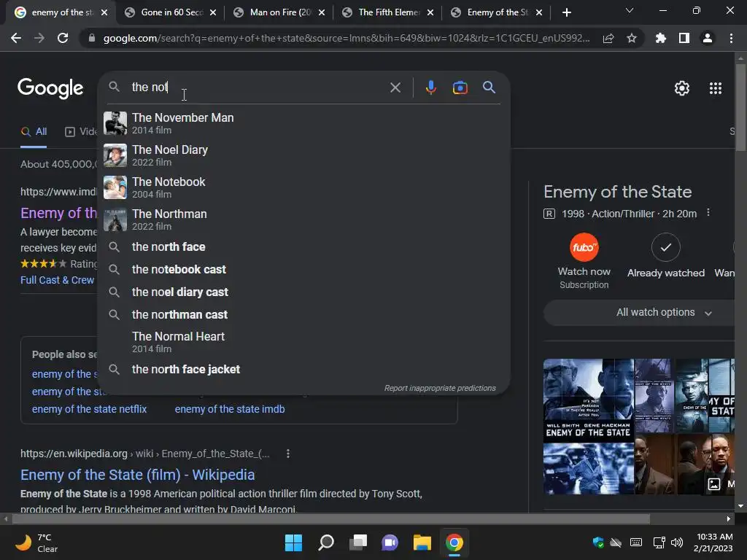The image size is (747, 560).
Task: Select the noel diary cast suggestion
Action: pyautogui.click(x=304, y=292)
